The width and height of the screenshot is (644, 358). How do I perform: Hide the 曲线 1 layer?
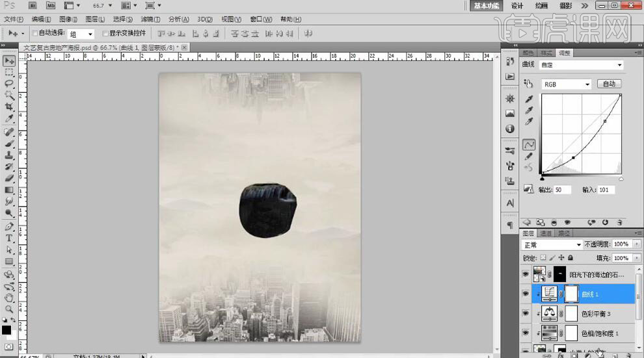pyautogui.click(x=526, y=294)
